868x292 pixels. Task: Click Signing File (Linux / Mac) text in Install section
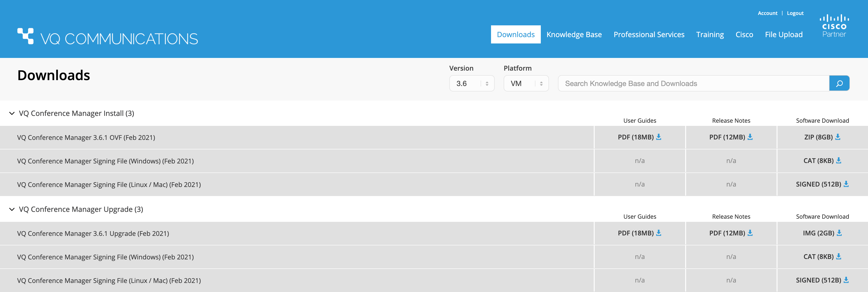pyautogui.click(x=109, y=185)
